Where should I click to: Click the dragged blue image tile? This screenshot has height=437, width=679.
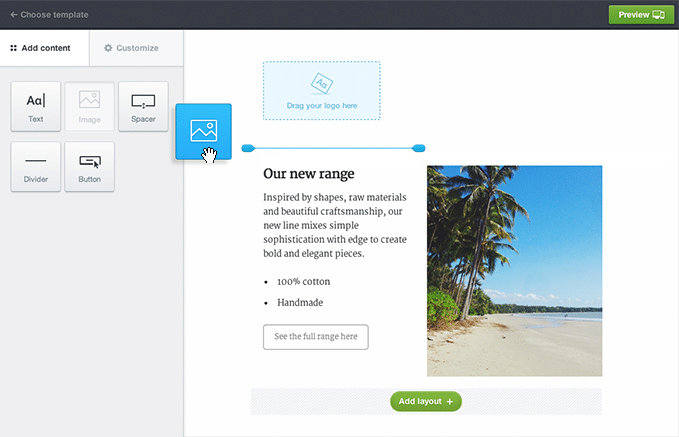[203, 131]
